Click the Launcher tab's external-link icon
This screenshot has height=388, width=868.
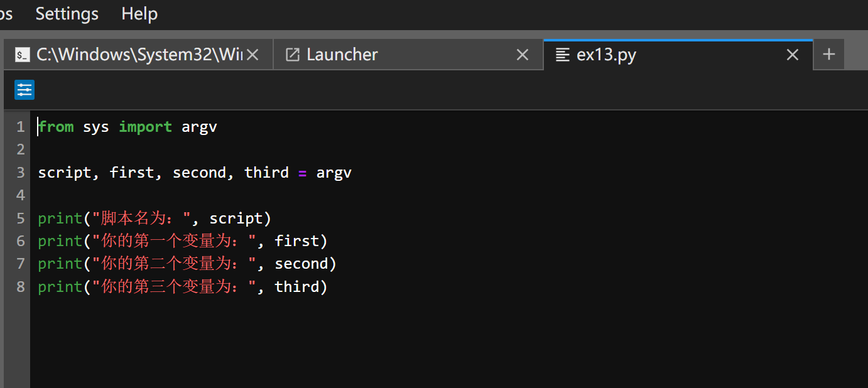293,55
